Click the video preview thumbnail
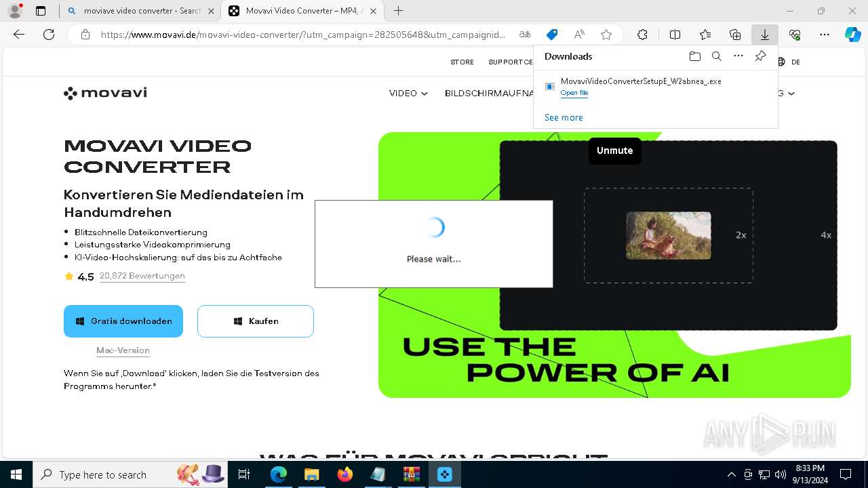 (669, 235)
